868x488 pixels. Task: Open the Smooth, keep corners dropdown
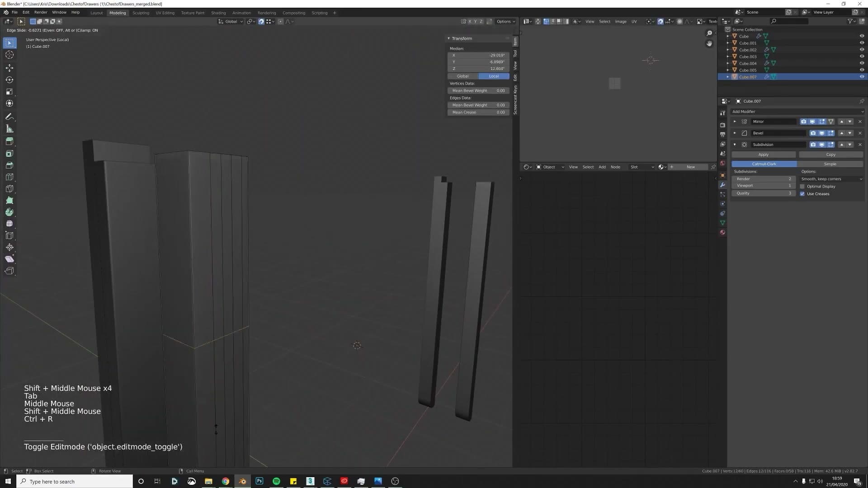831,179
